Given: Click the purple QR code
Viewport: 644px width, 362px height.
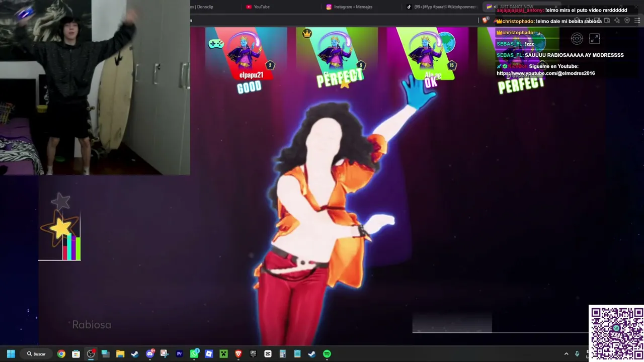Looking at the screenshot, I should [x=616, y=333].
